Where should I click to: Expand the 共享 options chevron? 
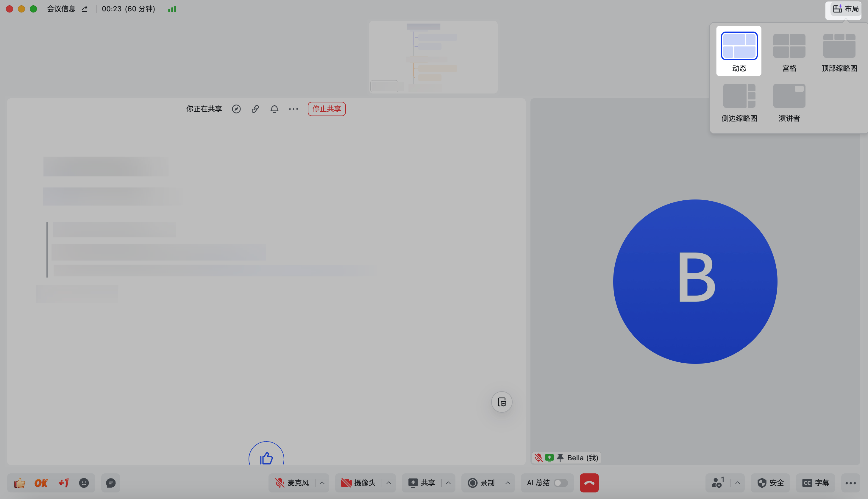click(x=448, y=483)
